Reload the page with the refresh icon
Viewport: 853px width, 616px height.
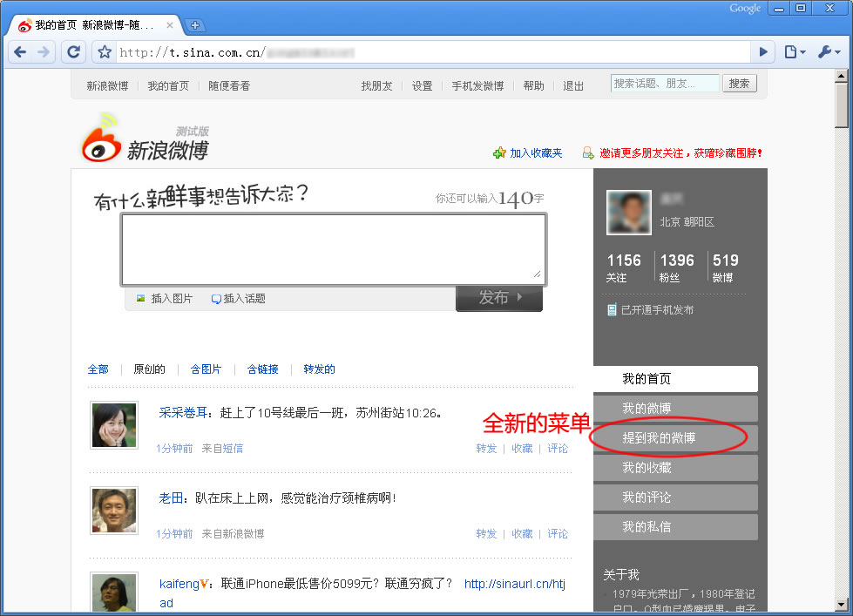[x=73, y=52]
